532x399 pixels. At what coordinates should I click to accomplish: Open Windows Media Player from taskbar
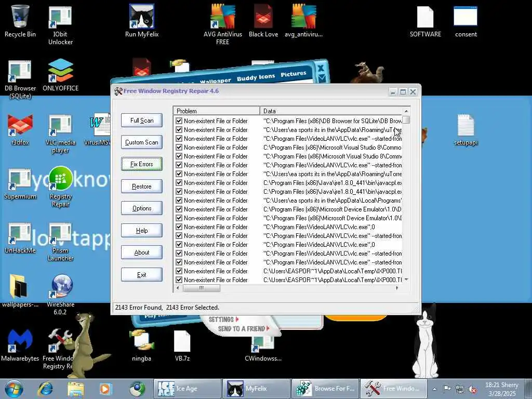[105, 389]
